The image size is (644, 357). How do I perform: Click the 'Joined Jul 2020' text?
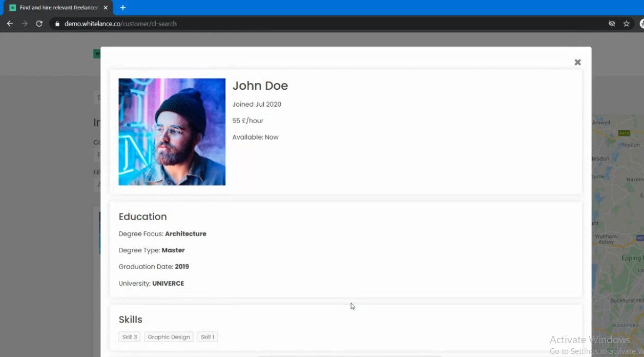click(x=257, y=104)
